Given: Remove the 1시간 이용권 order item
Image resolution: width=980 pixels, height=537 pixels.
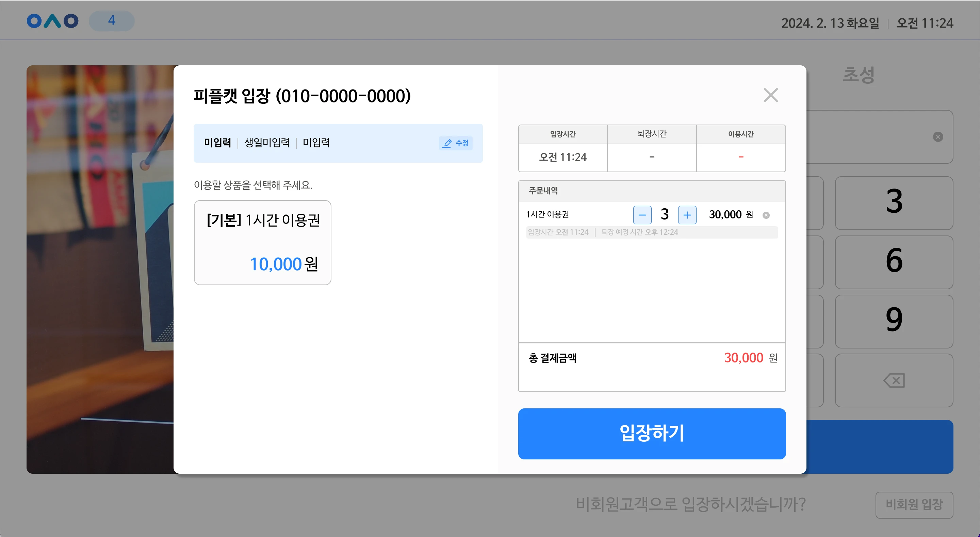Looking at the screenshot, I should pos(766,215).
